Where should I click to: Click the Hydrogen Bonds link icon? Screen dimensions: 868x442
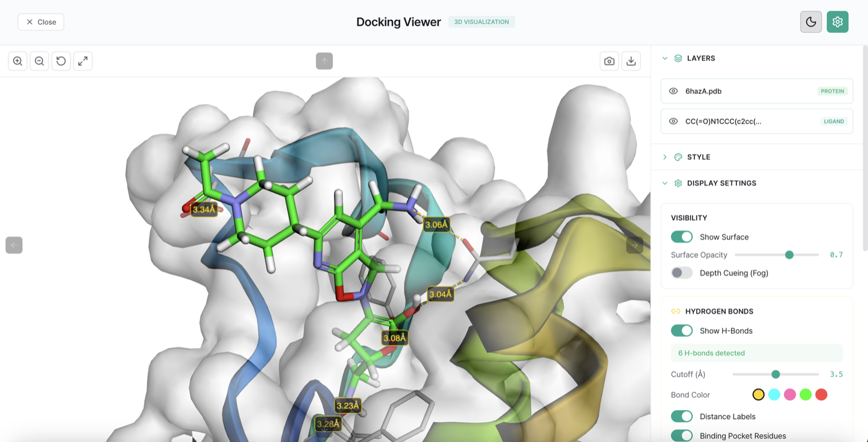click(x=676, y=311)
